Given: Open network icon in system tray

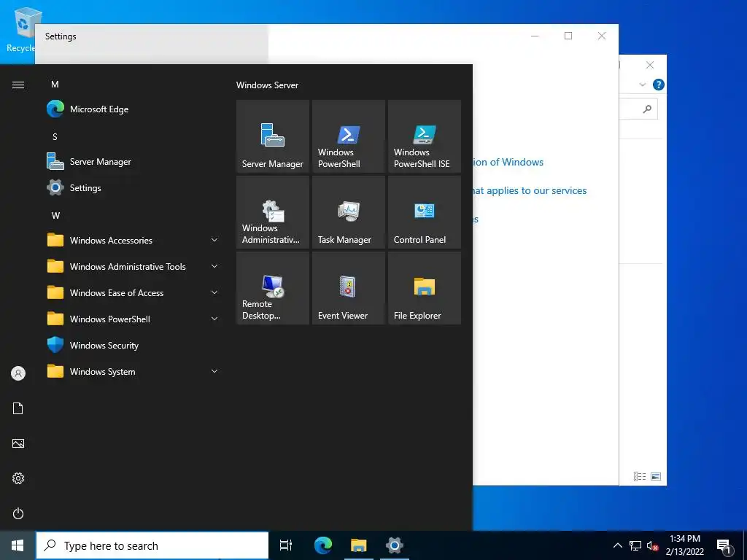Looking at the screenshot, I should coord(635,545).
